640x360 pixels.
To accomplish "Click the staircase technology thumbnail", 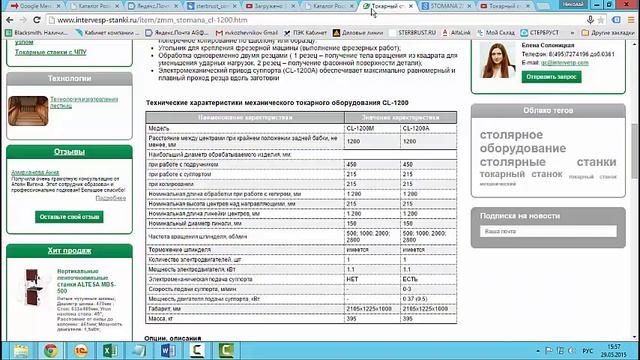I will coord(28,111).
